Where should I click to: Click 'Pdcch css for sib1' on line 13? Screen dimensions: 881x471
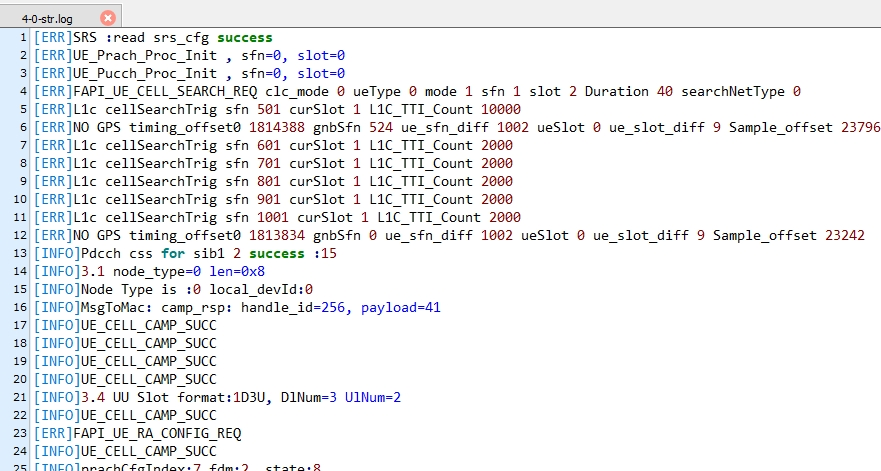point(152,253)
